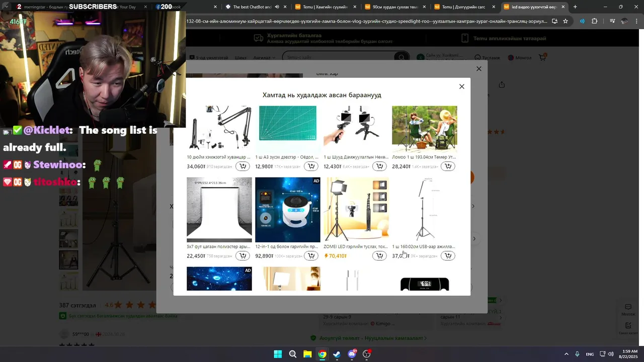Open Steam from the taskbar

(x=337, y=354)
